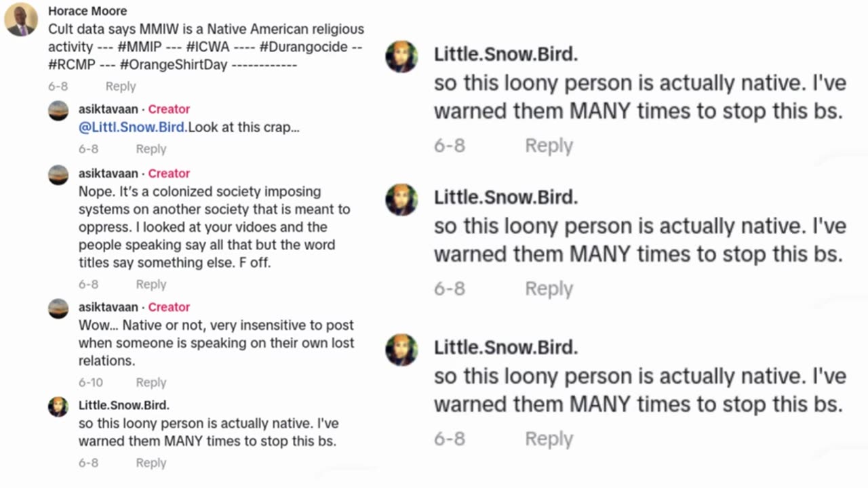Open the Horace Moore username

click(x=87, y=12)
